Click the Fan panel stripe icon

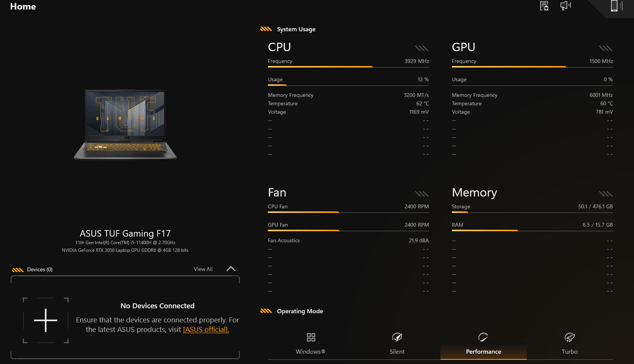[x=422, y=194]
